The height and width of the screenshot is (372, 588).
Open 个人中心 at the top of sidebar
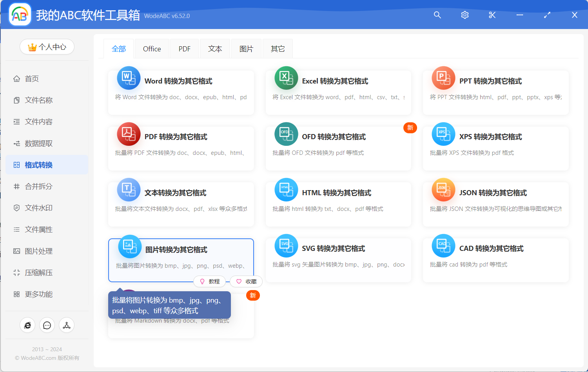point(47,47)
